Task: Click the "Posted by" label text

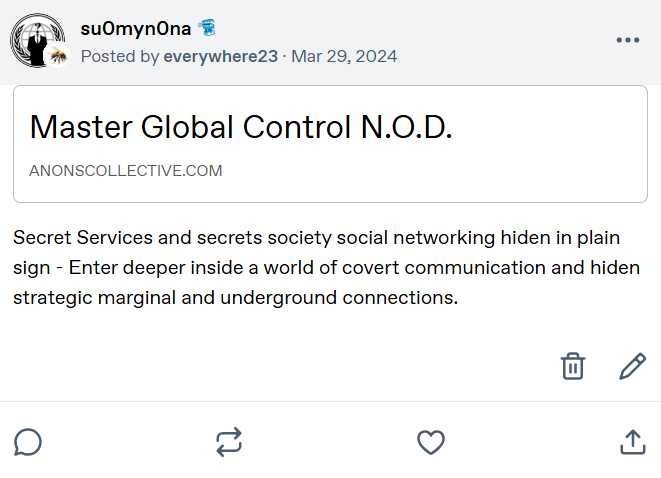Action: [119, 56]
